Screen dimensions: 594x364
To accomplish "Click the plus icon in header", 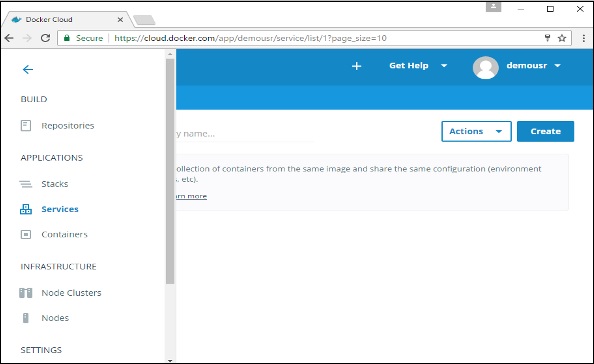I will [x=356, y=66].
